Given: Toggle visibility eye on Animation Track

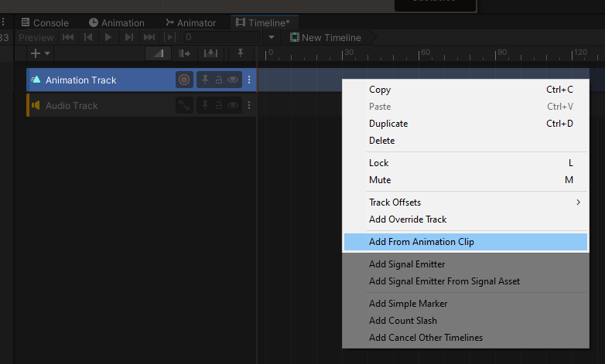Looking at the screenshot, I should [x=232, y=80].
